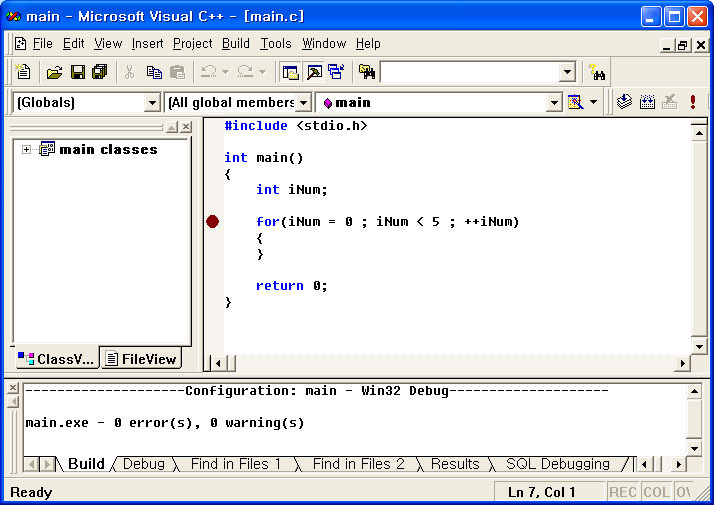This screenshot has height=505, width=714.
Task: Click the red breakpoint dot in the margin
Action: tap(212, 222)
